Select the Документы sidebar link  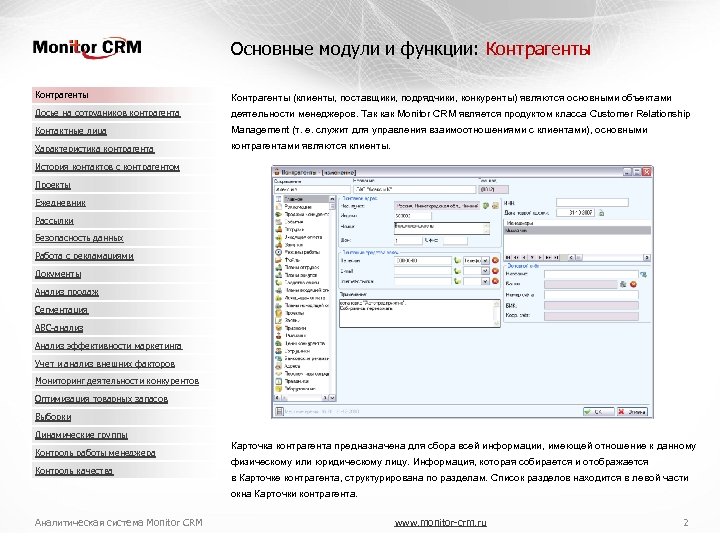click(58, 274)
